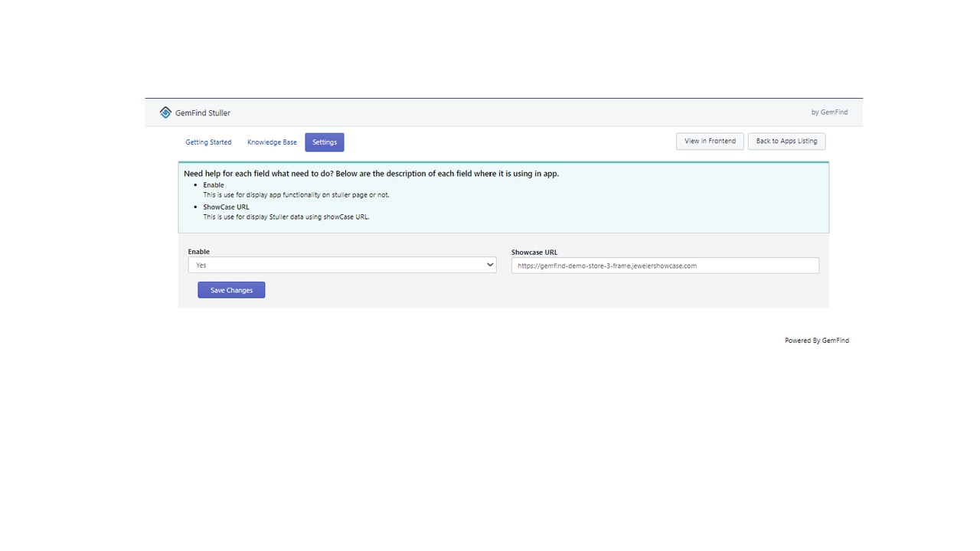Click the Enable field label above dropdown
The image size is (980, 551).
(x=199, y=252)
